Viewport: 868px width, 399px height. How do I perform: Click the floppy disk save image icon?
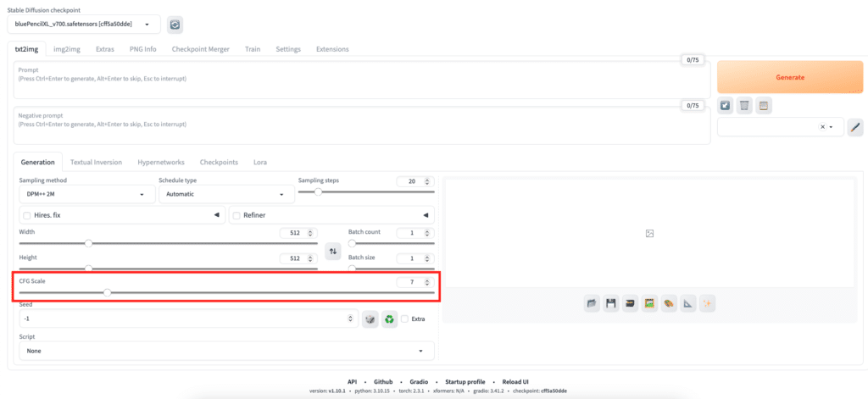610,302
